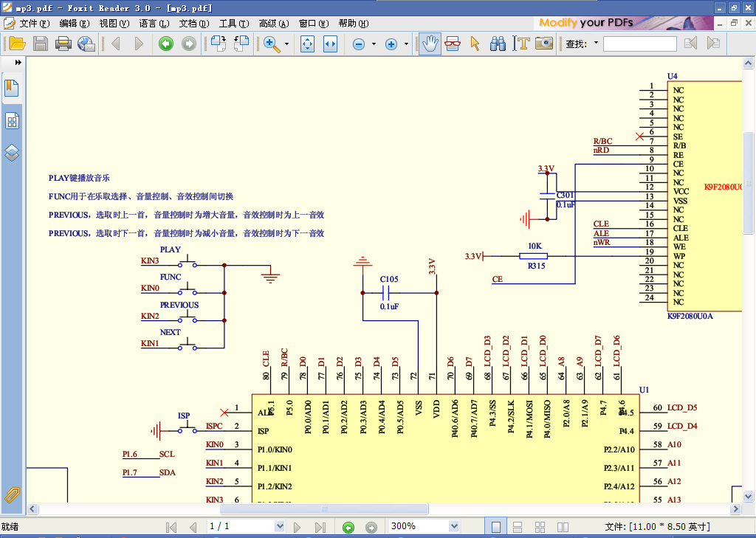This screenshot has height=538, width=756.
Task: Choose the Snapshot camera tool
Action: (x=544, y=44)
